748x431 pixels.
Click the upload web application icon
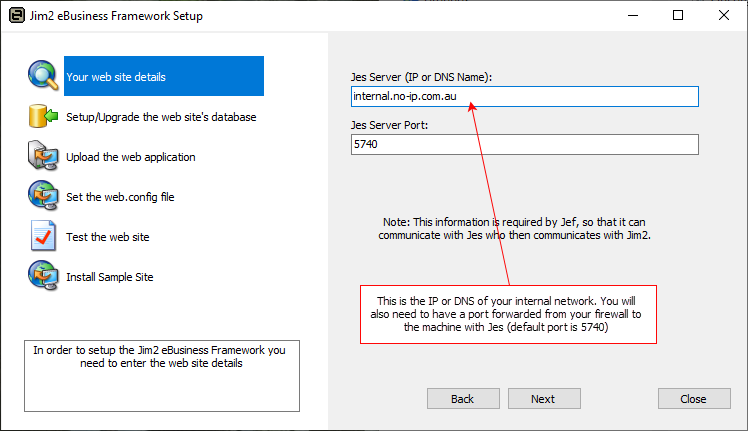[43, 157]
